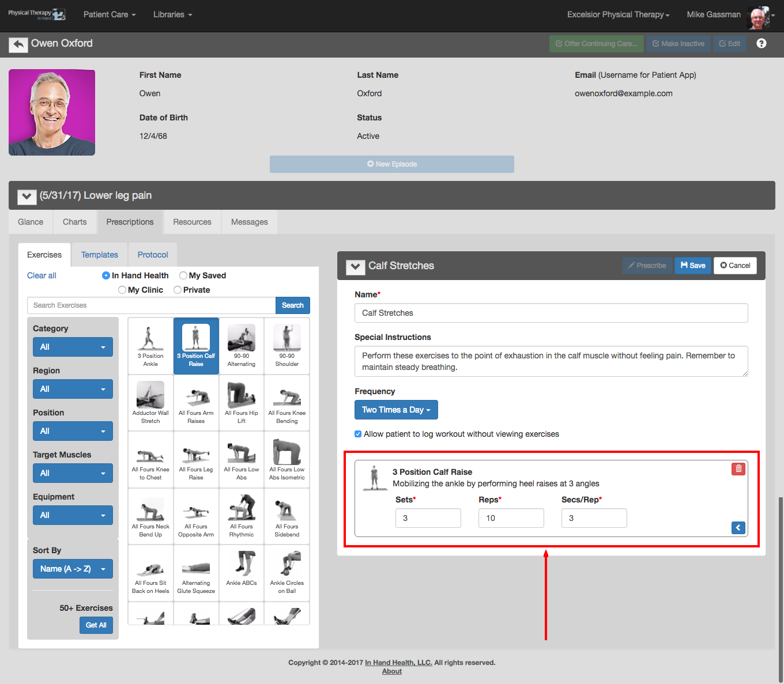Click the Physical Therapy In Hand logo
This screenshot has width=784, height=684.
point(37,14)
